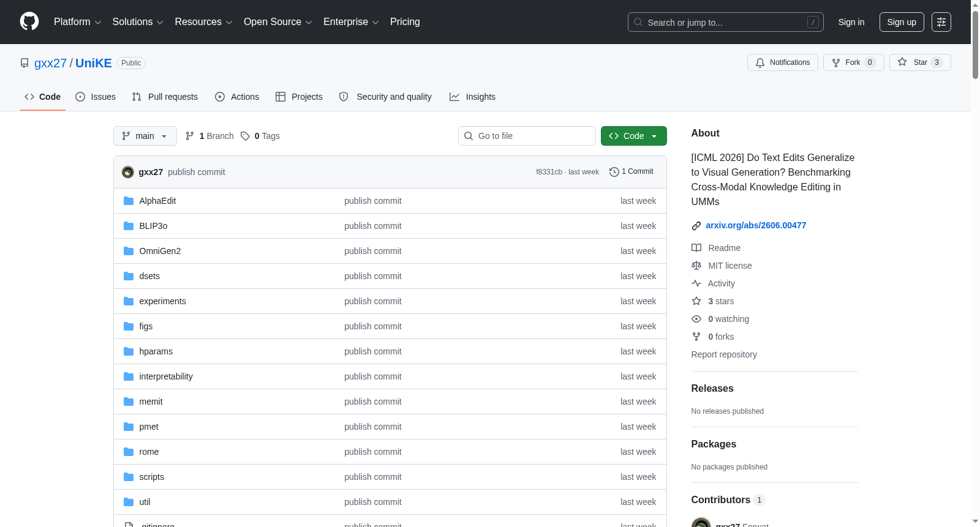Fork the repository with Fork button

pos(854,62)
